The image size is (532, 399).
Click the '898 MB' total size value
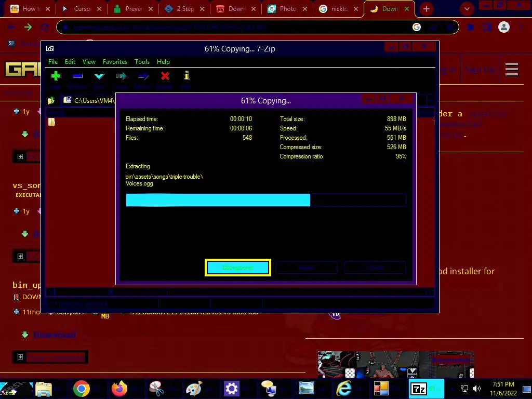point(396,119)
